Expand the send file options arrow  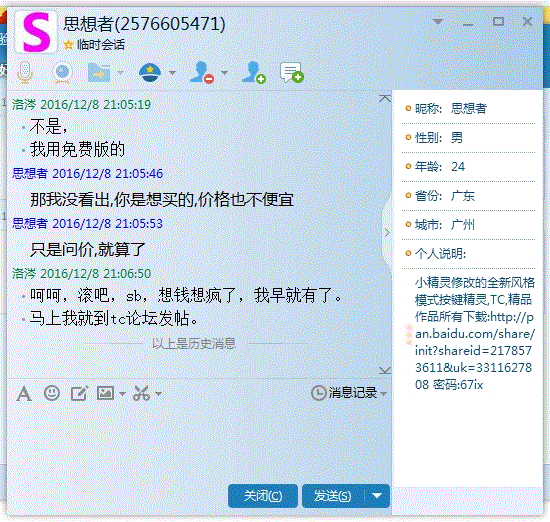pyautogui.click(x=120, y=73)
